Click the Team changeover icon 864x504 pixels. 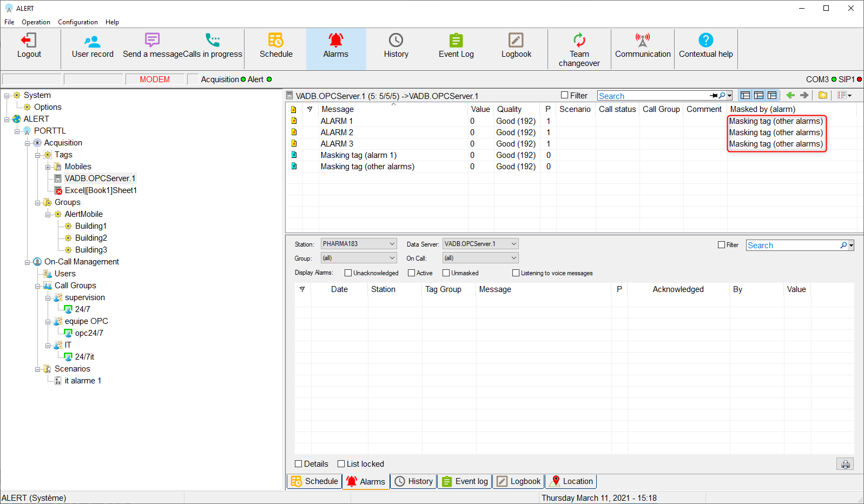coord(579,49)
